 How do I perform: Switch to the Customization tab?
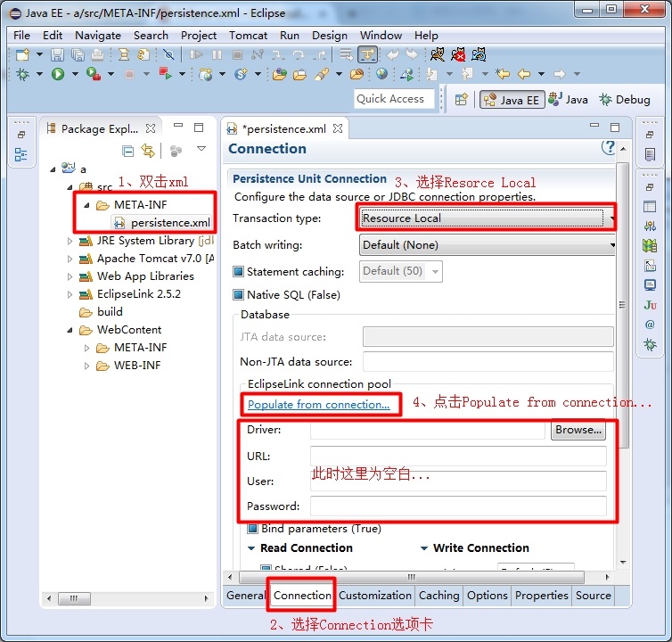[375, 596]
